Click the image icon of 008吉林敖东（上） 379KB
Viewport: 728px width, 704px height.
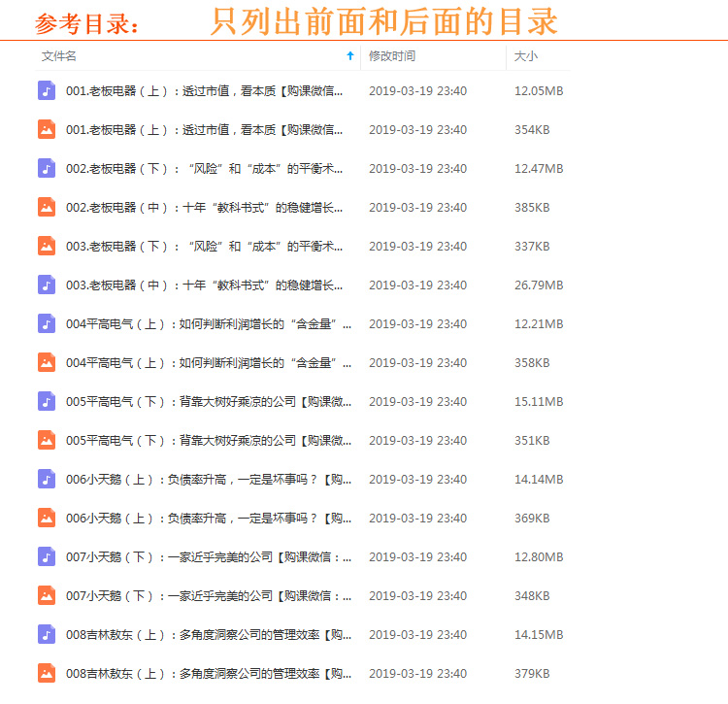[x=46, y=674]
